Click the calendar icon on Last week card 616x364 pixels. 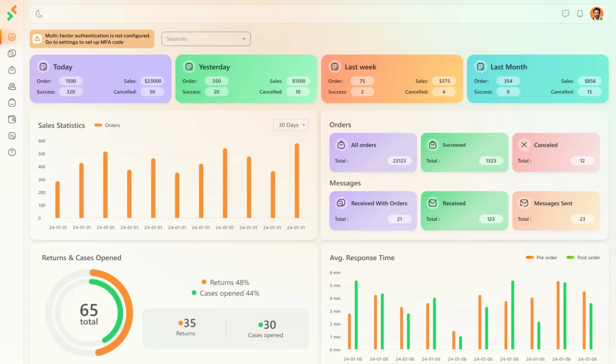[x=335, y=67]
